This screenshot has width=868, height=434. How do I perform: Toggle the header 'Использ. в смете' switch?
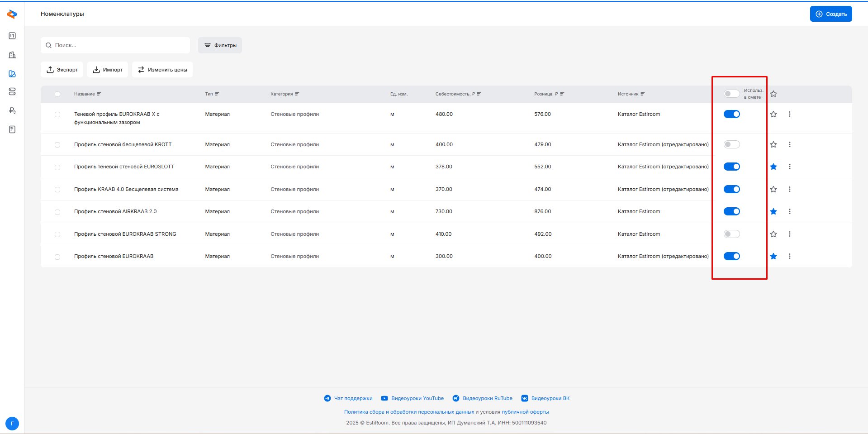(731, 94)
